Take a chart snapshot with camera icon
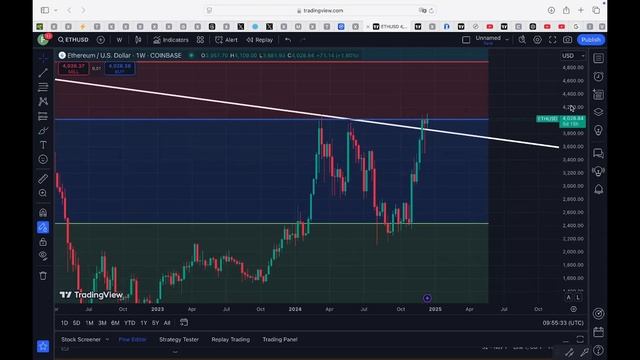The image size is (640, 360). 567,40
